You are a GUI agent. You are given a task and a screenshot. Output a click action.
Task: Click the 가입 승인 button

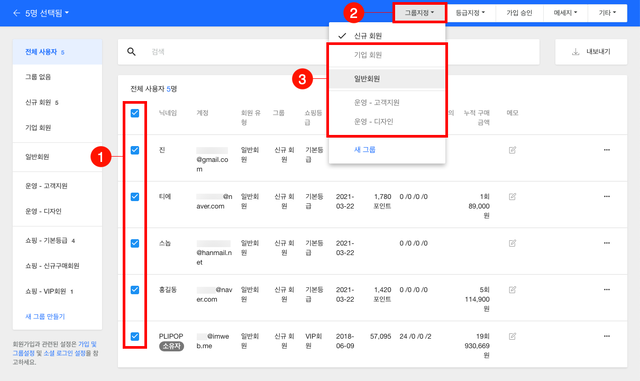519,13
